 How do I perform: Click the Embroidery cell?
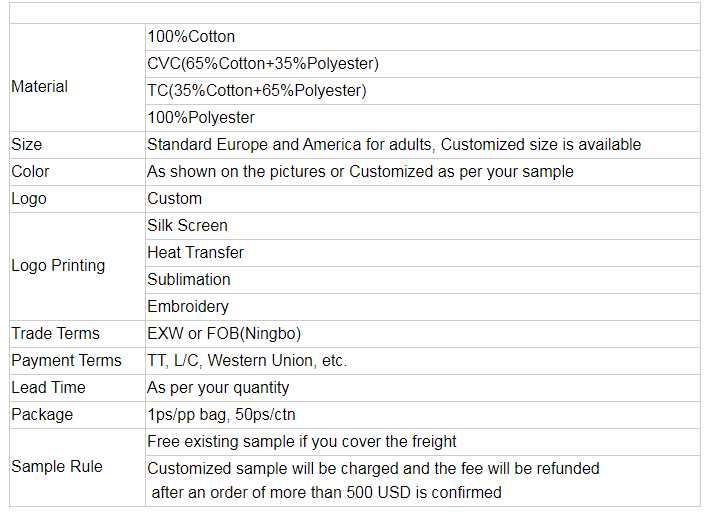187,307
